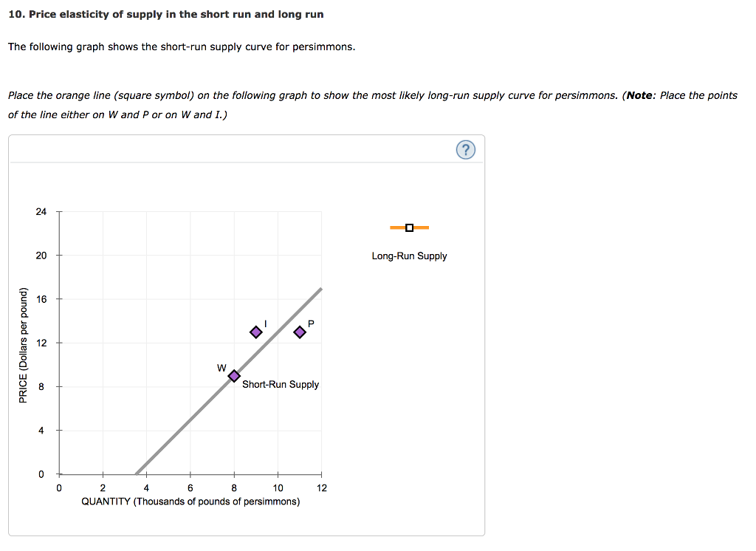Click the origin point of the graph
This screenshot has width=756, height=551.
59,474
